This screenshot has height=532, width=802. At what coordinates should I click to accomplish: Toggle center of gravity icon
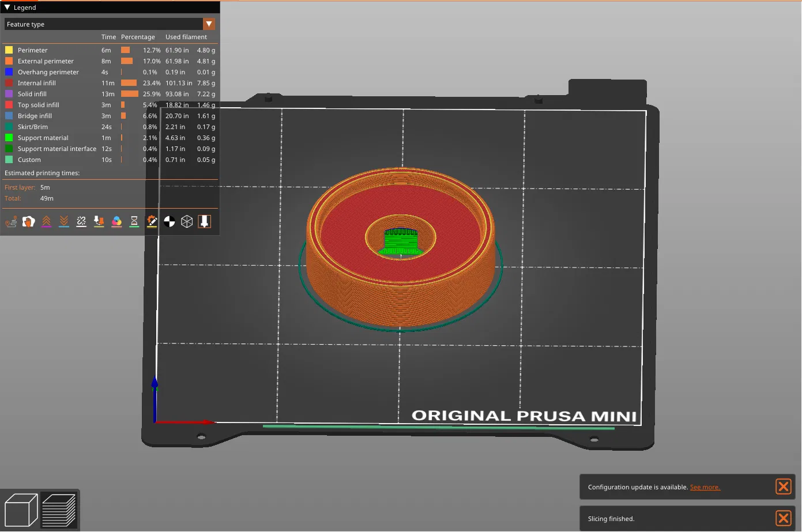pyautogui.click(x=170, y=221)
